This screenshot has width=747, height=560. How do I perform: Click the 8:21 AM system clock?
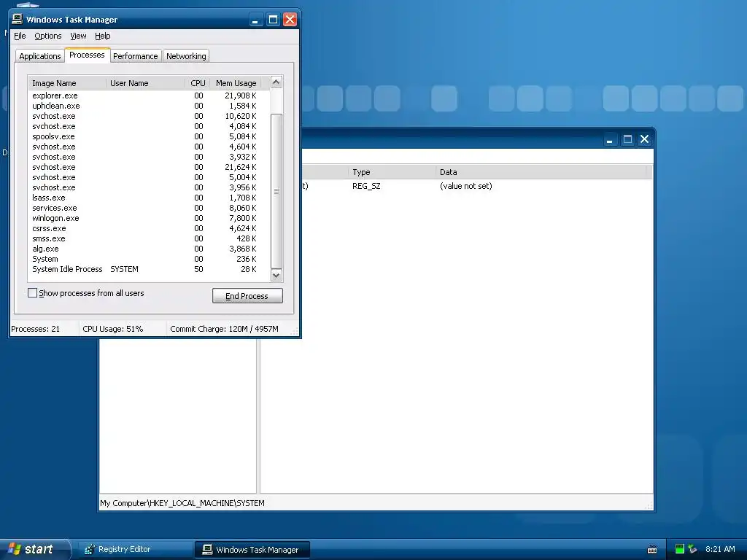[x=720, y=549]
